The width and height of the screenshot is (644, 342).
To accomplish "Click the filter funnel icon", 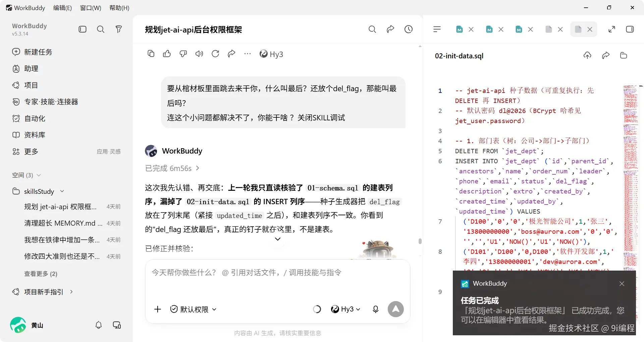I will (x=118, y=29).
